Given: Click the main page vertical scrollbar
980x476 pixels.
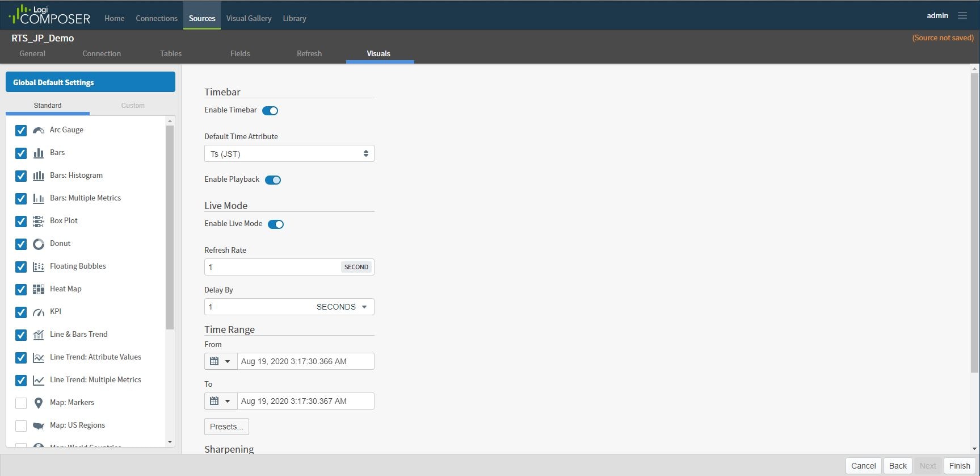Looking at the screenshot, I should [975, 223].
